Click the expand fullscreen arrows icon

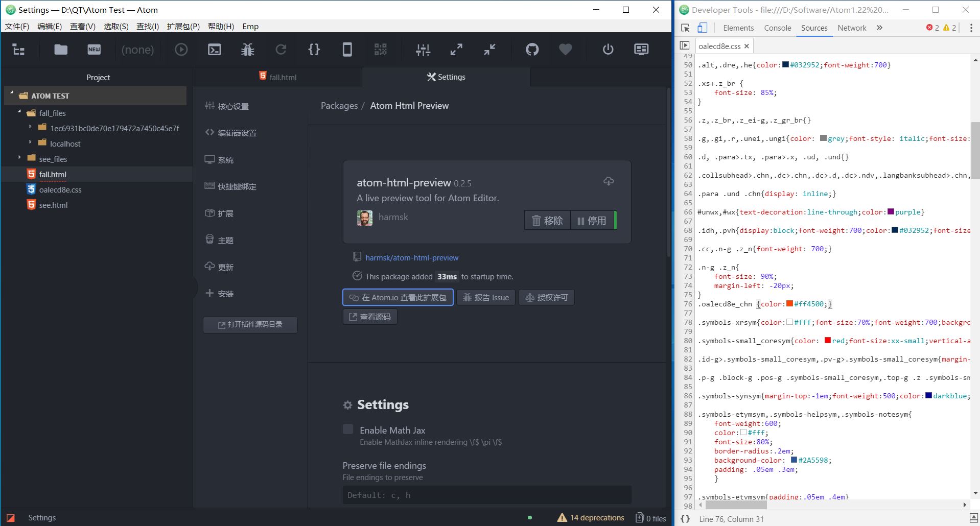(x=456, y=50)
